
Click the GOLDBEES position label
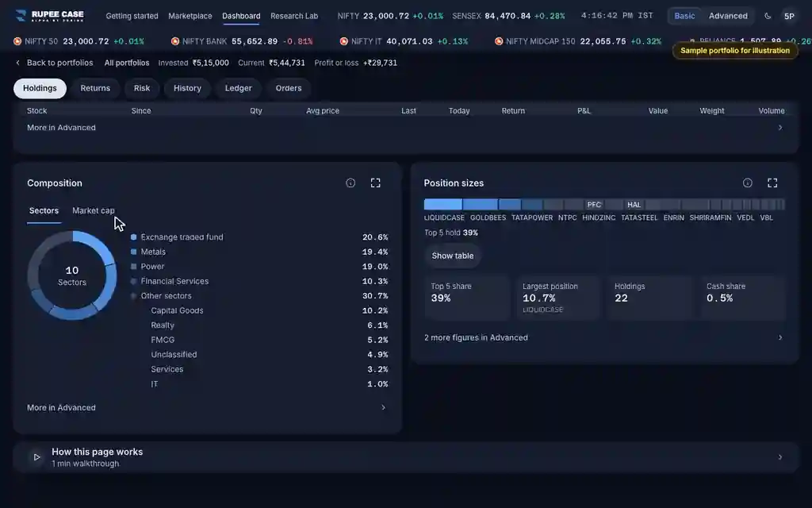point(488,217)
